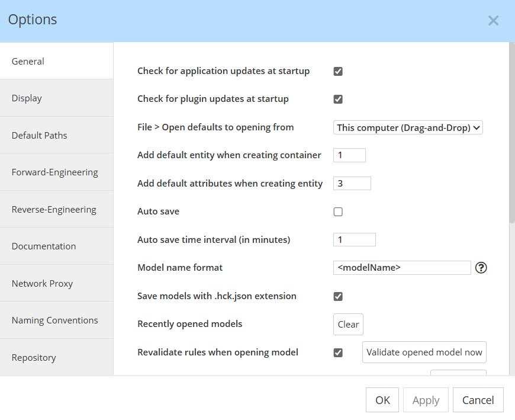The image size is (515, 420).
Task: Clear the recently opened models list
Action: 348,324
